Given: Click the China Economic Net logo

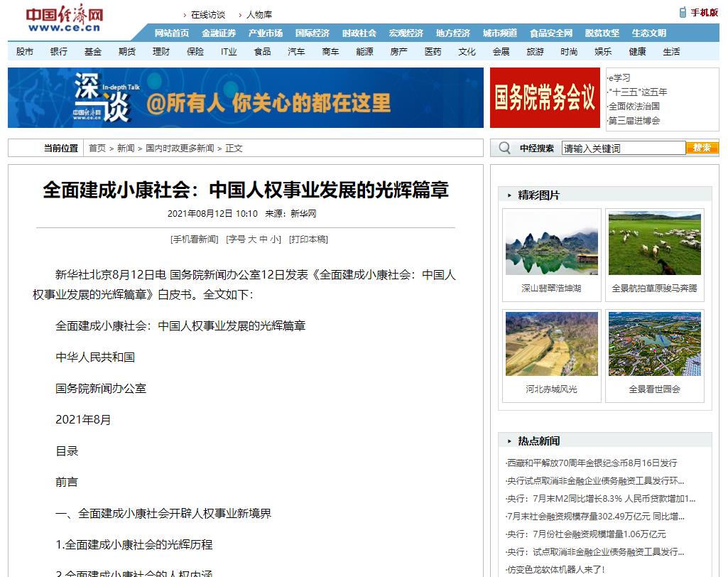Looking at the screenshot, I should 64,19.
